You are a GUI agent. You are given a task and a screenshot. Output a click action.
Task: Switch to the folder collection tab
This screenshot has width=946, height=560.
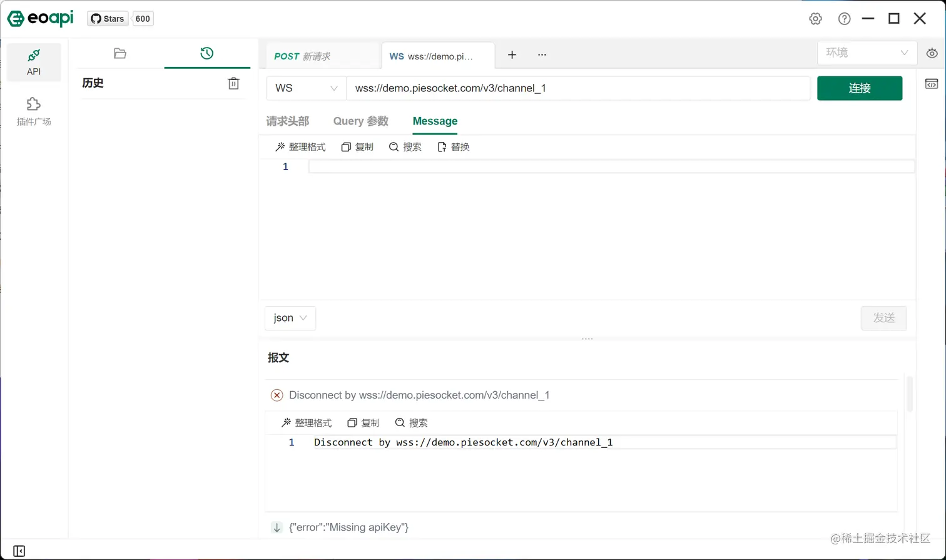tap(120, 54)
